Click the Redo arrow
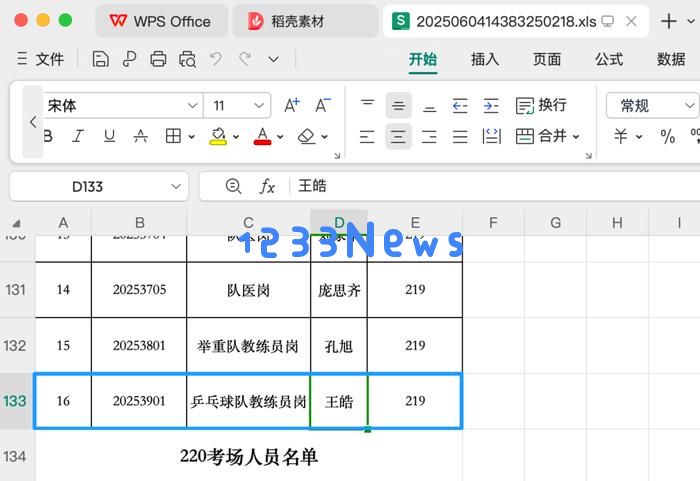Viewport: 700px width, 481px height. 245,59
